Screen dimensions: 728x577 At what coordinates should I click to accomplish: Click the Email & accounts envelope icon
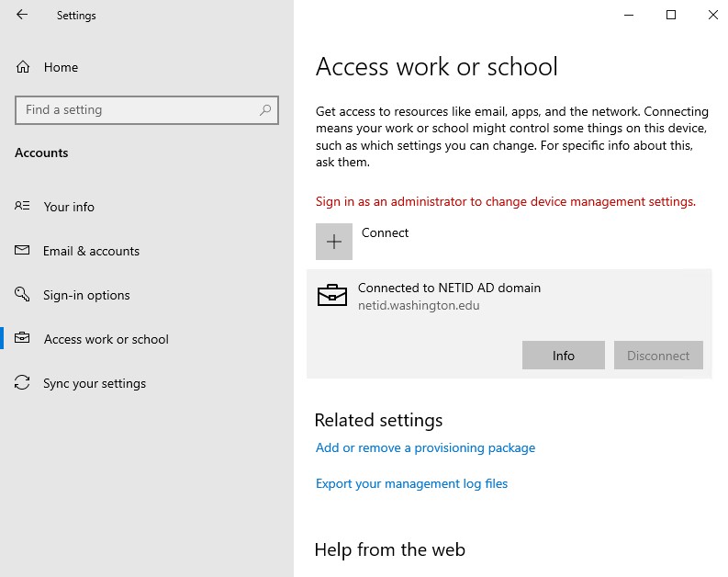pyautogui.click(x=22, y=251)
